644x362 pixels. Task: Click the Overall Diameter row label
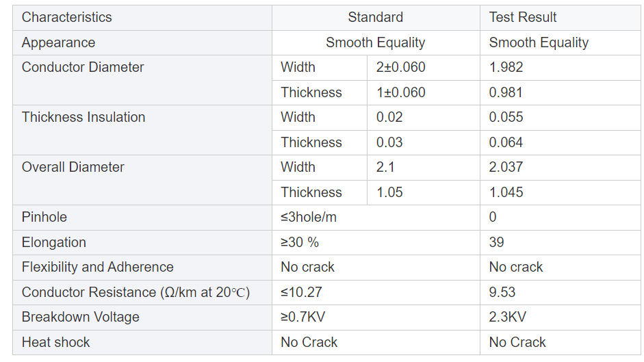(x=73, y=167)
